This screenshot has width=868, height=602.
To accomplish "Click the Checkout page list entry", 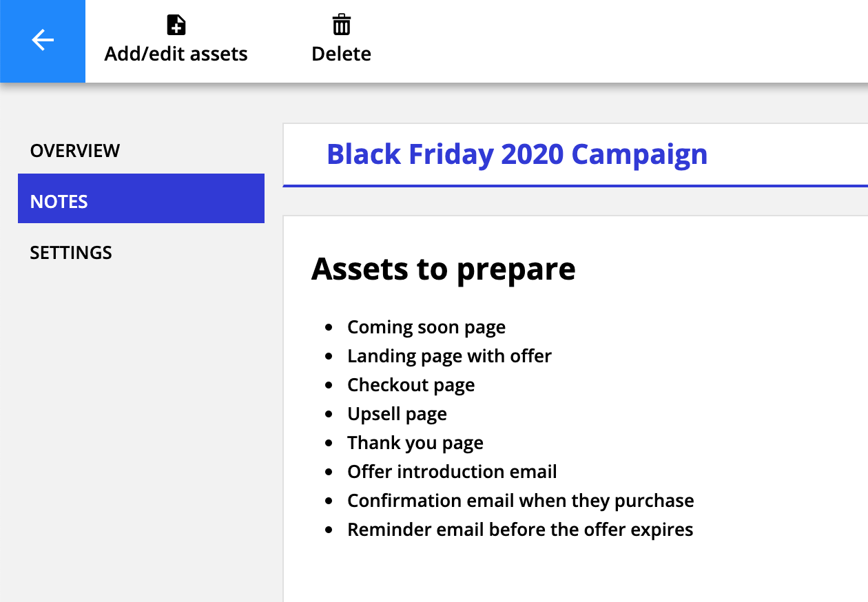I will tap(411, 385).
